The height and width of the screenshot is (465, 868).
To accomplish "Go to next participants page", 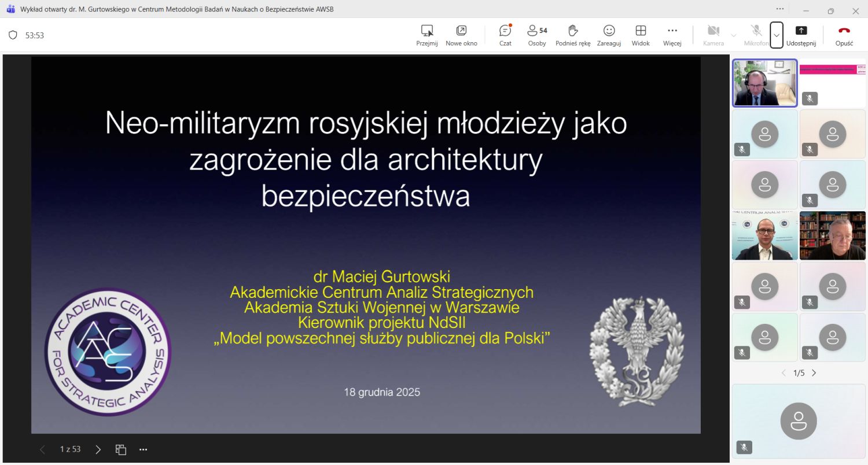I will point(814,373).
